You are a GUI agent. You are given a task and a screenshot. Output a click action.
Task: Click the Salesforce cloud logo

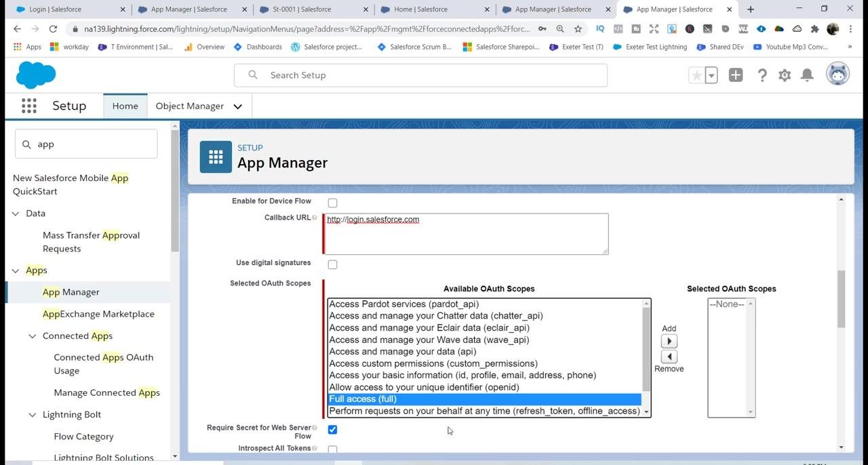click(x=36, y=75)
